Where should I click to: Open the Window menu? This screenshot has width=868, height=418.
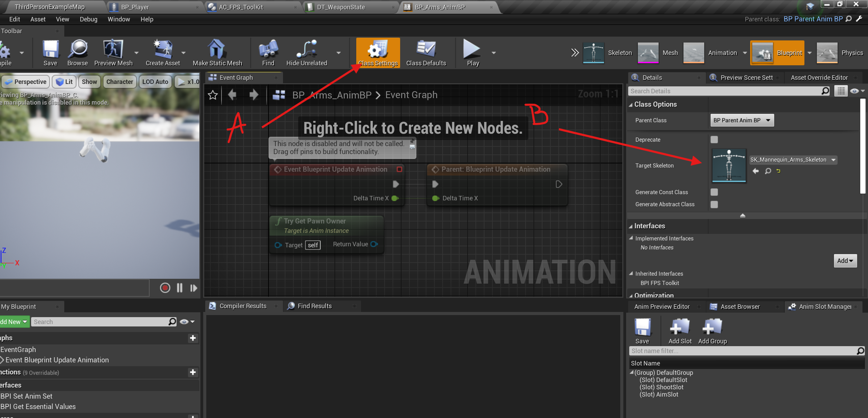click(119, 19)
